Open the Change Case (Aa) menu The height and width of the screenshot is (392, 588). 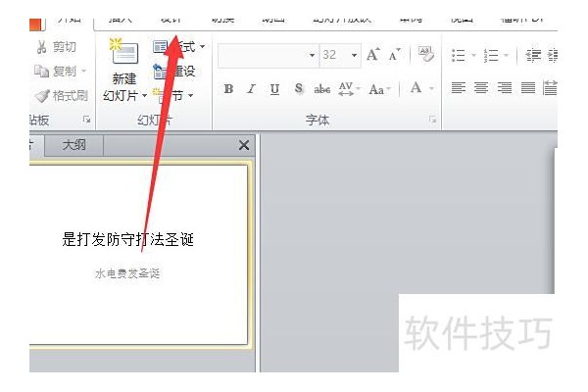[x=379, y=89]
